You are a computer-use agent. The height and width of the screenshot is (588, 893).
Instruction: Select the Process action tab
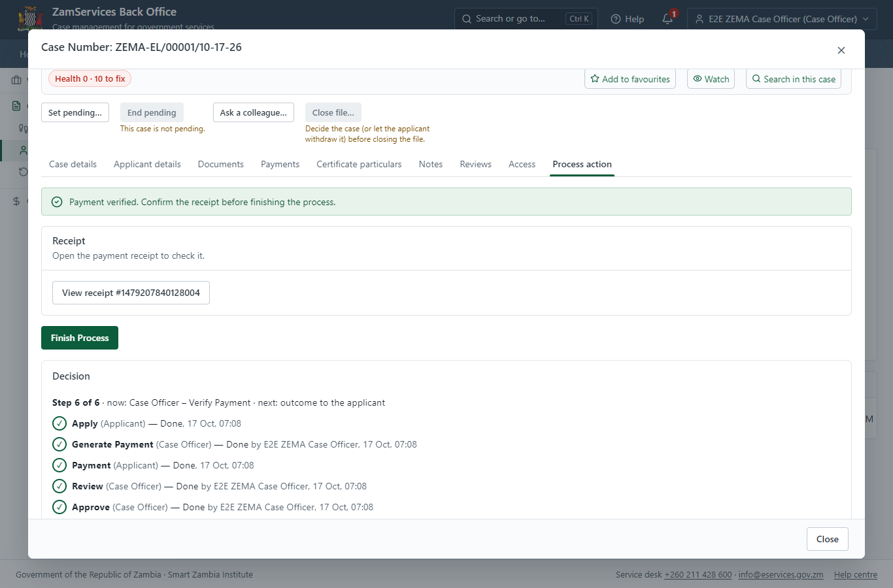[x=582, y=164]
